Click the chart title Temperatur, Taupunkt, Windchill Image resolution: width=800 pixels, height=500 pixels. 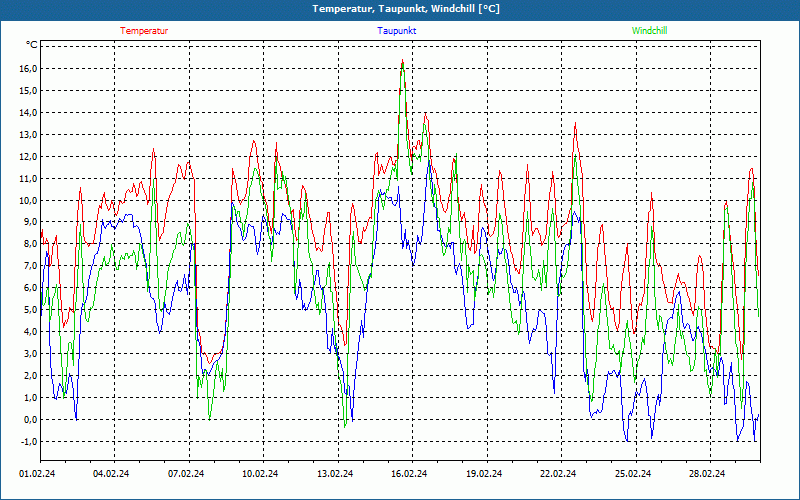(406, 9)
